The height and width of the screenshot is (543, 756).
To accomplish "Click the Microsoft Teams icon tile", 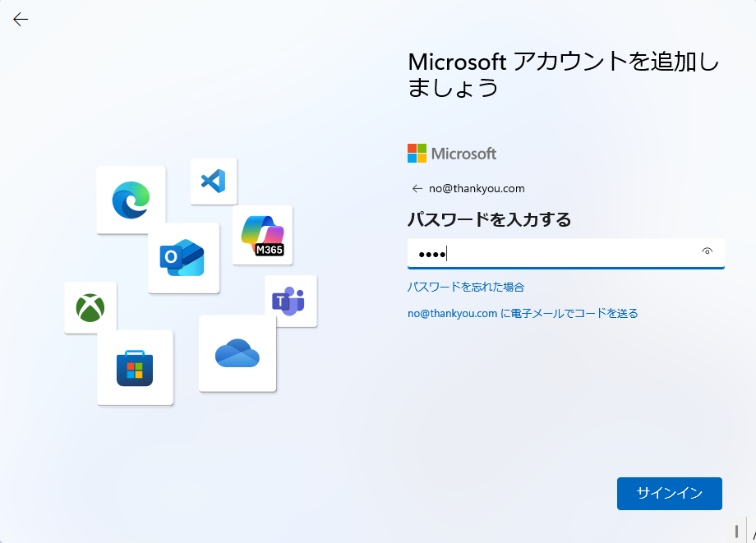I will 290,301.
